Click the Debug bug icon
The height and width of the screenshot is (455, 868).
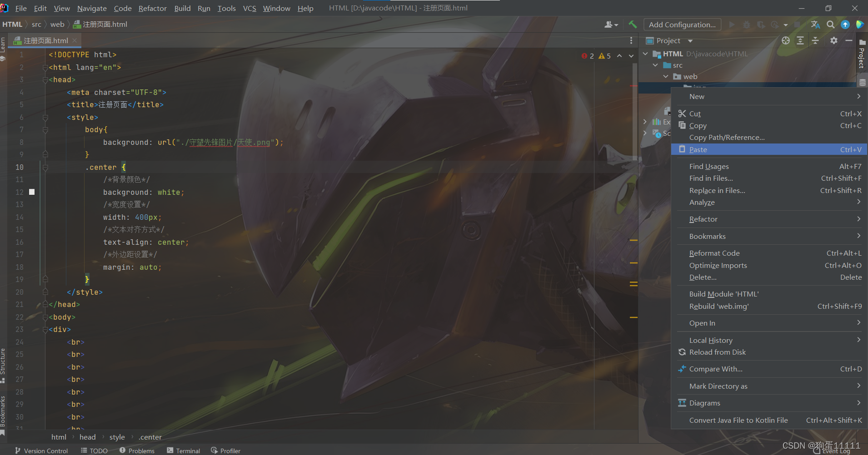[746, 25]
